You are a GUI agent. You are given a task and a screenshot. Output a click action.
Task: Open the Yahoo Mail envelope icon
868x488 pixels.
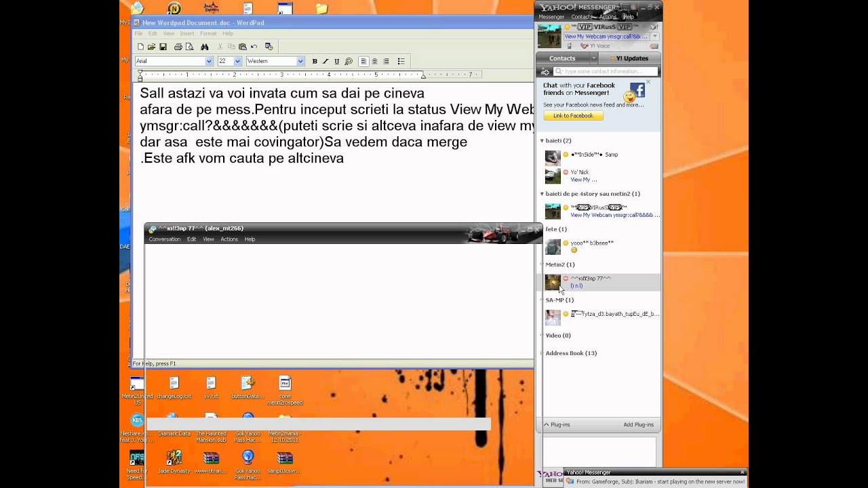pos(653,46)
